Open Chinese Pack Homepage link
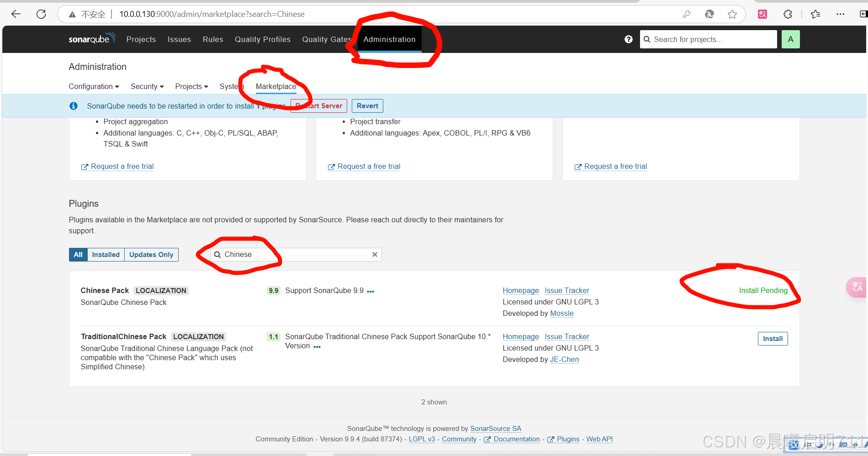The width and height of the screenshot is (868, 456). coord(521,291)
